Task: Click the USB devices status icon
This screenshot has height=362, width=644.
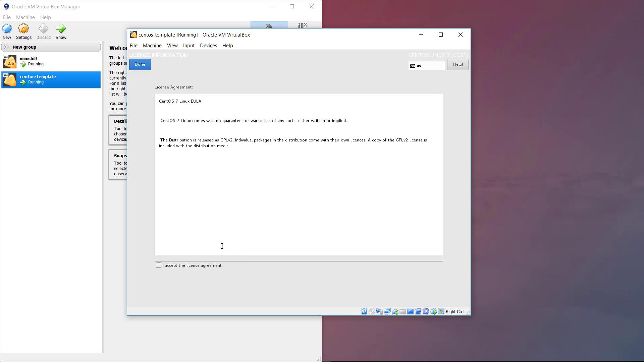Action: point(395,311)
